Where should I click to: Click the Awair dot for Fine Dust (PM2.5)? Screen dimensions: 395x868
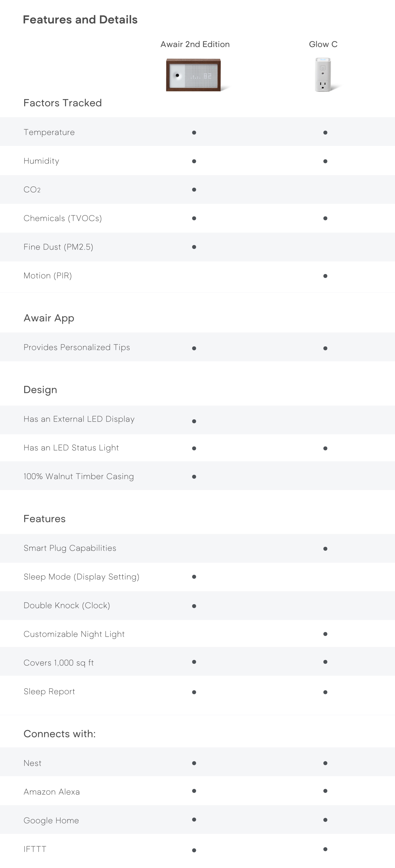pos(194,247)
